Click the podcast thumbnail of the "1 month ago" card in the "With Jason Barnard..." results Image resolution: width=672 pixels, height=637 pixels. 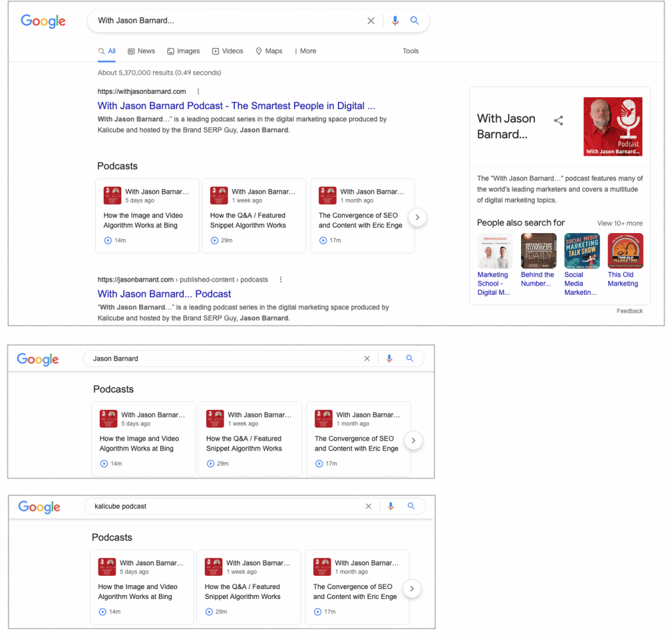click(327, 196)
